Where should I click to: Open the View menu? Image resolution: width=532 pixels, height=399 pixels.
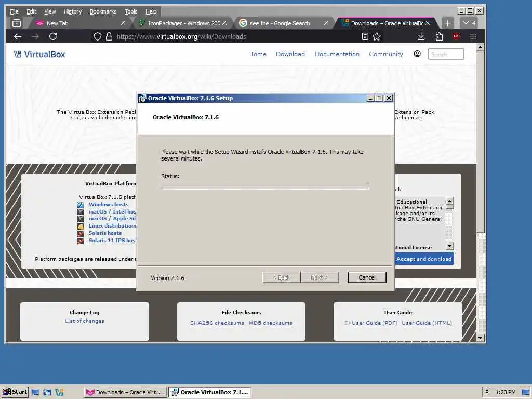[x=50, y=11]
